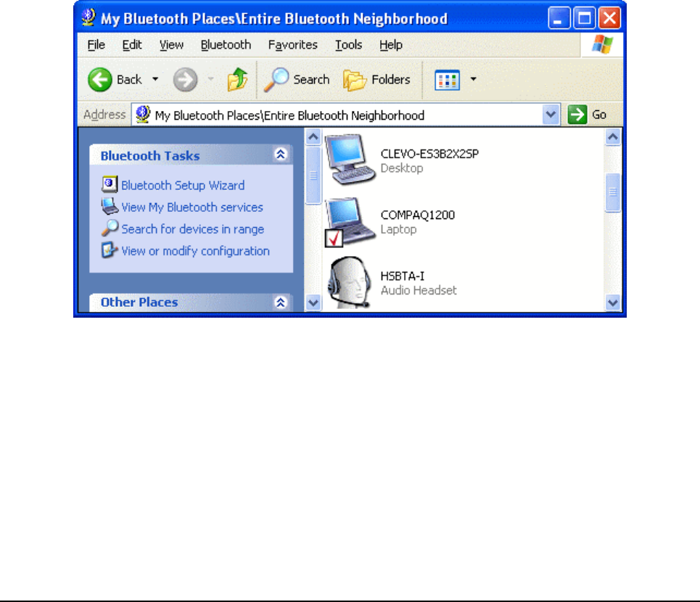
Task: Click the green Back arrow icon
Action: coord(99,80)
